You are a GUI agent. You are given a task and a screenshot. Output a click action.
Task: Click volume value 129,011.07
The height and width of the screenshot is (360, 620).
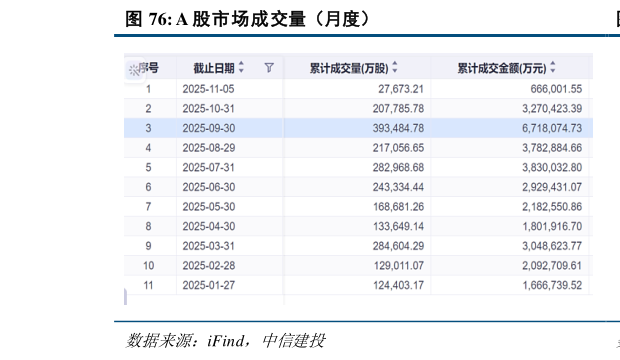(399, 265)
